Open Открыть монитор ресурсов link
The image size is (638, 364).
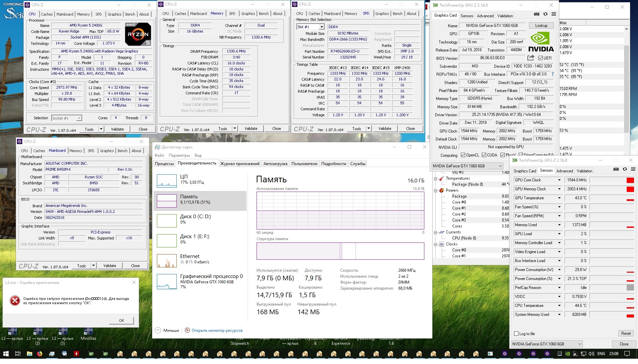(x=217, y=330)
